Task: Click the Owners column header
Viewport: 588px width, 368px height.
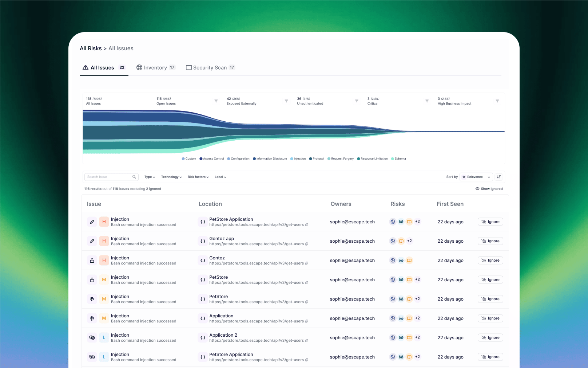Action: pyautogui.click(x=341, y=204)
